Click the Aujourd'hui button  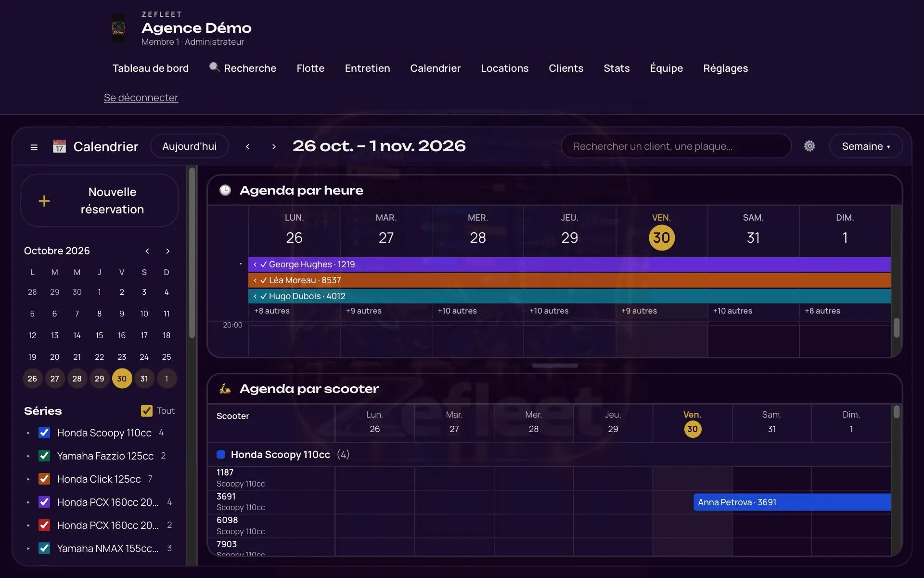190,146
